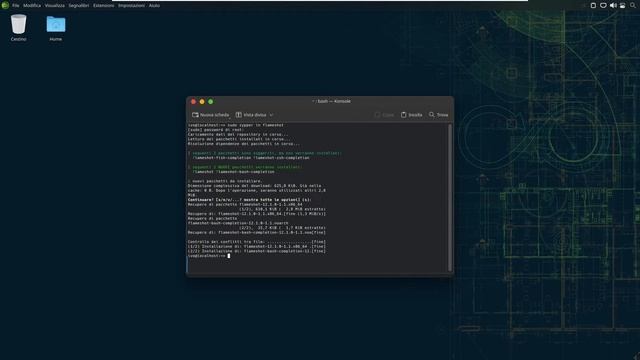The height and width of the screenshot is (360, 640).
Task: Select the Home folder icon on desktop
Action: tap(56, 28)
